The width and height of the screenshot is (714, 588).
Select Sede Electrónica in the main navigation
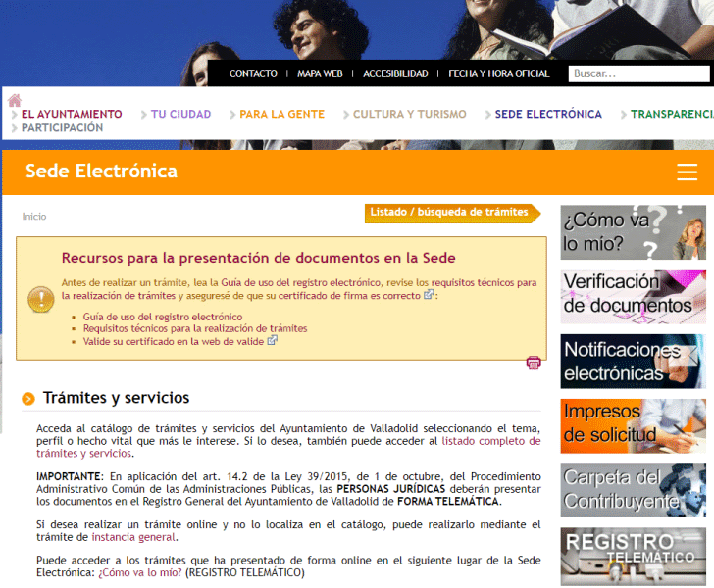[548, 114]
